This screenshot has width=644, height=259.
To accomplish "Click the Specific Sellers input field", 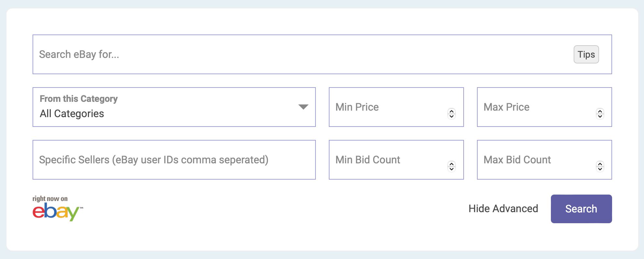I will pos(174,160).
